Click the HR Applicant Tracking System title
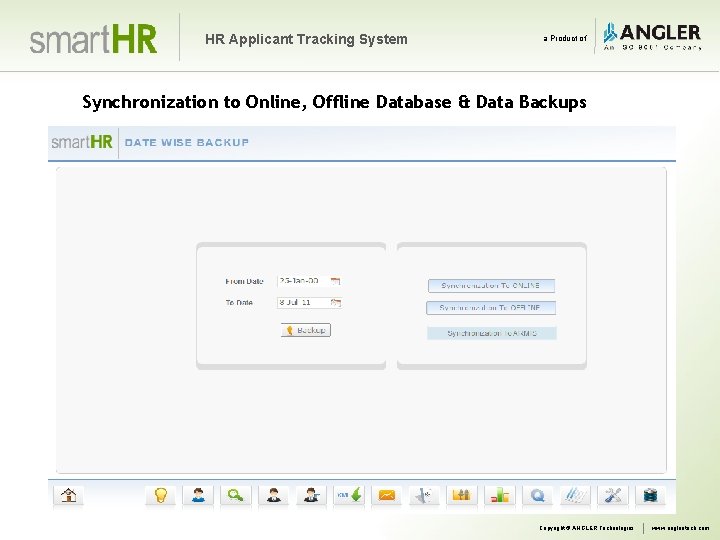Viewport: 720px width, 540px height. point(306,39)
